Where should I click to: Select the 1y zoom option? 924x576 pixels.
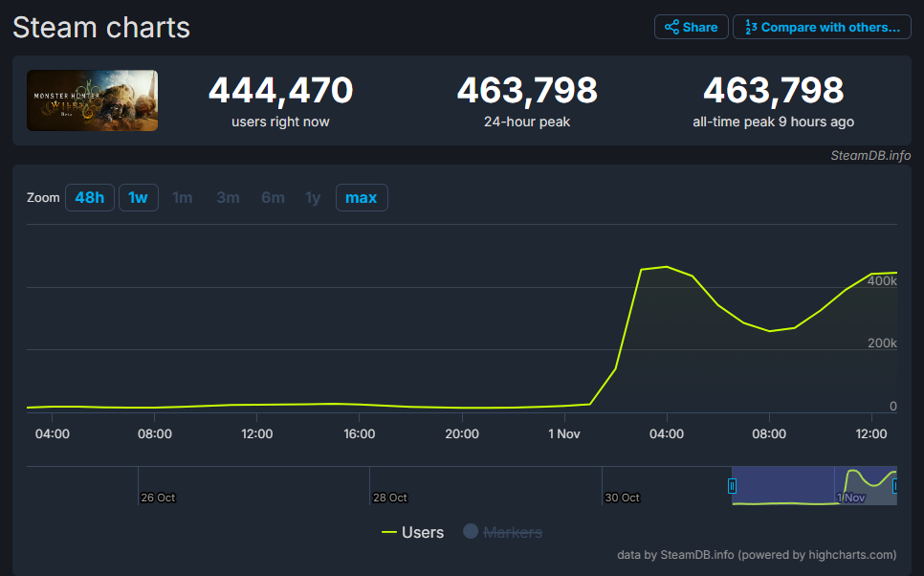click(313, 197)
